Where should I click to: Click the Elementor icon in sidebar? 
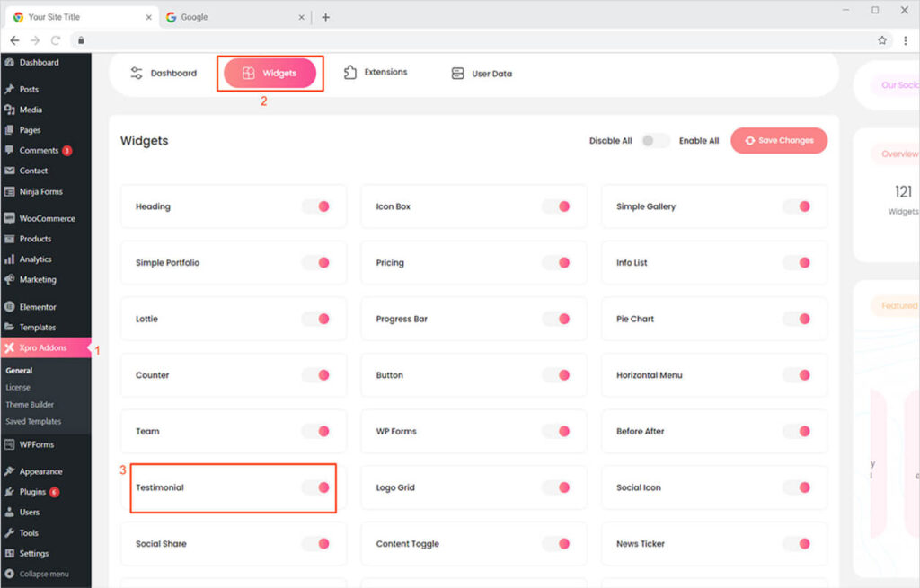pyautogui.click(x=10, y=307)
